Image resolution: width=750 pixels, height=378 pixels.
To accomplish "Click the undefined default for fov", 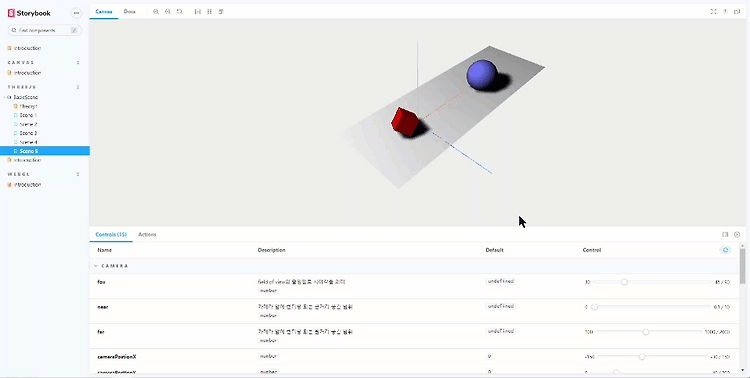I will pos(500,281).
